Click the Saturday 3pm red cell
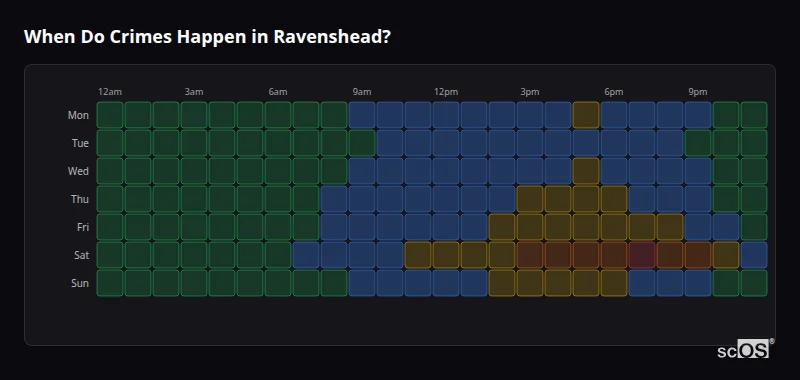The height and width of the screenshot is (380, 800). point(530,255)
